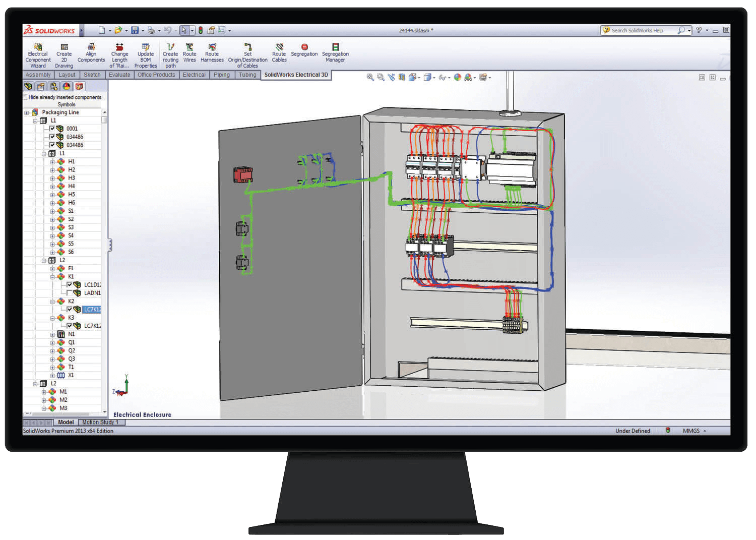The image size is (756, 540).
Task: Uncheck the 0001 component checkbox
Action: tap(52, 129)
